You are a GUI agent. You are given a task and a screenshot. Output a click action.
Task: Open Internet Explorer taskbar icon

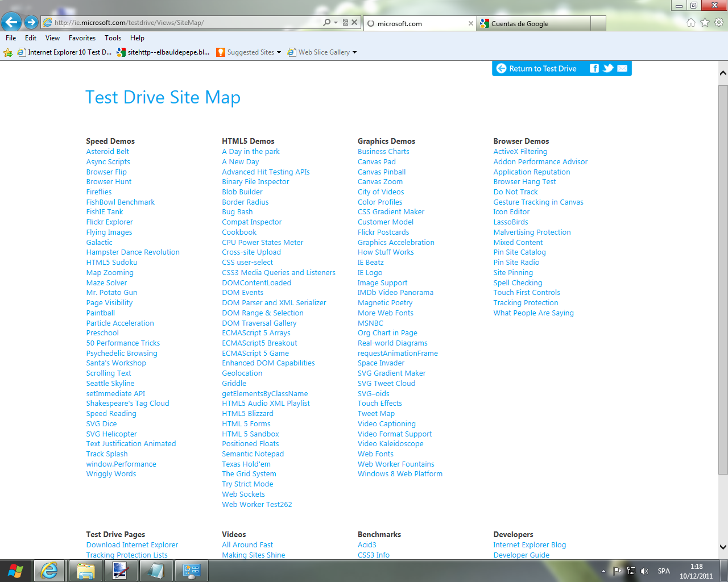(x=49, y=571)
